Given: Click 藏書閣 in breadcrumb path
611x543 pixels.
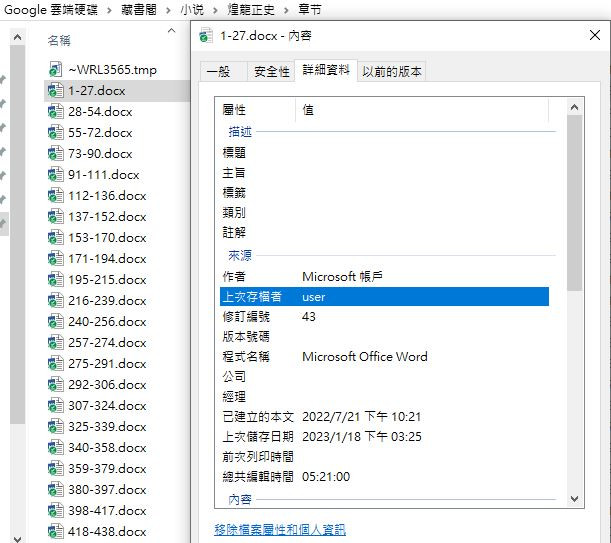Looking at the screenshot, I should (139, 9).
